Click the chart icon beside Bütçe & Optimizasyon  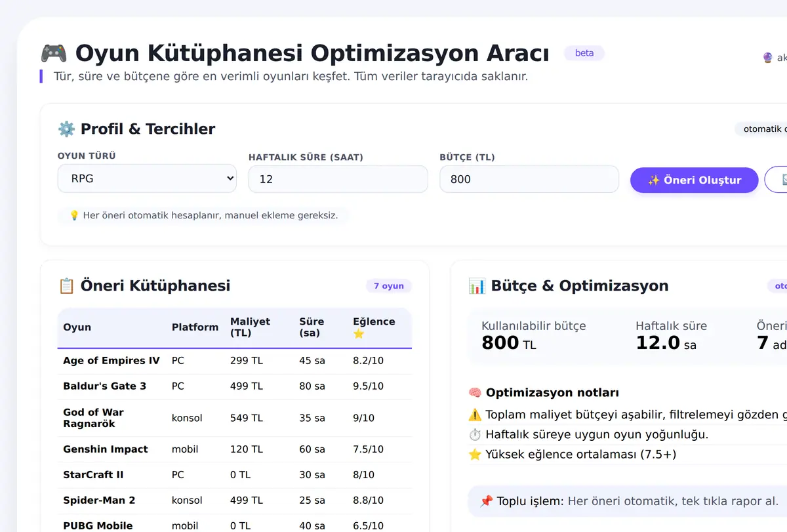tap(477, 286)
